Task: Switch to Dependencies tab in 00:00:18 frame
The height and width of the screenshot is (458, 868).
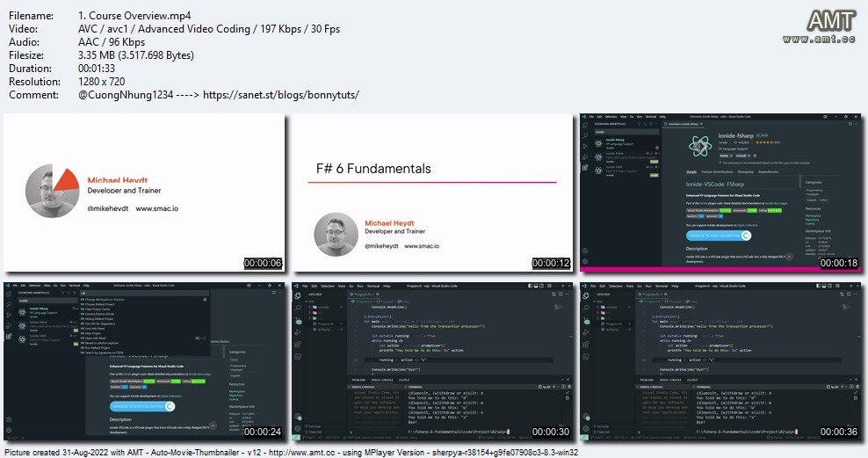Action: click(769, 171)
